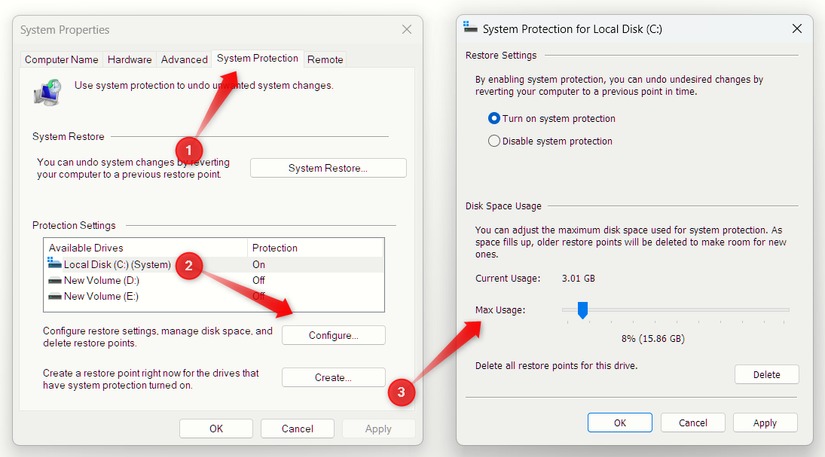The height and width of the screenshot is (457, 825).
Task: Click the System Restore... button
Action: coord(328,168)
